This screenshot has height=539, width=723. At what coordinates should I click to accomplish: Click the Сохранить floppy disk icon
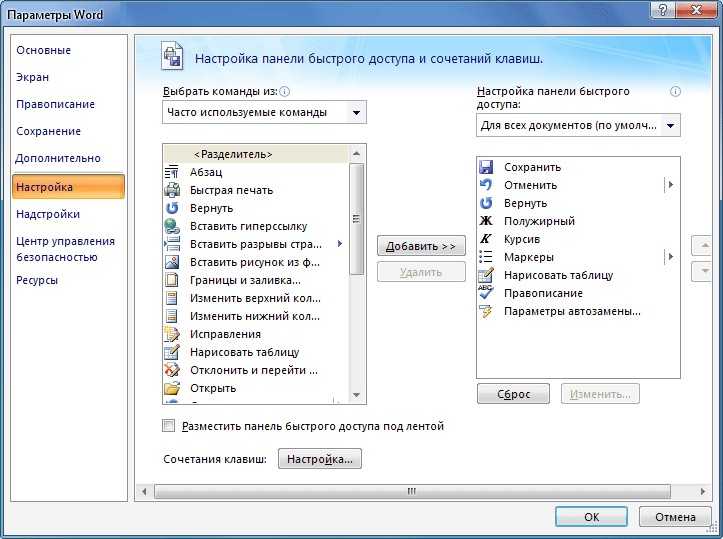[486, 167]
